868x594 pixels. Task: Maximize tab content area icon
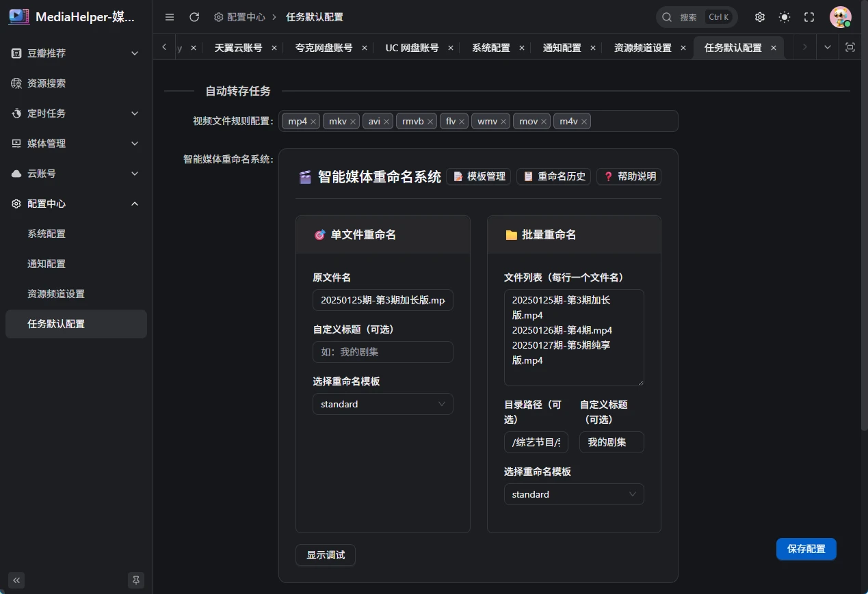coord(850,47)
